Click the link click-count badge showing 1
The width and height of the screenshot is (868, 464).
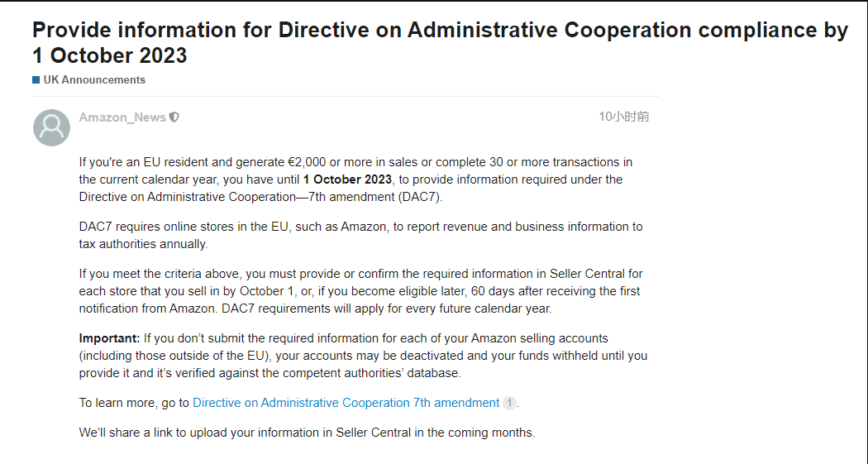(509, 403)
